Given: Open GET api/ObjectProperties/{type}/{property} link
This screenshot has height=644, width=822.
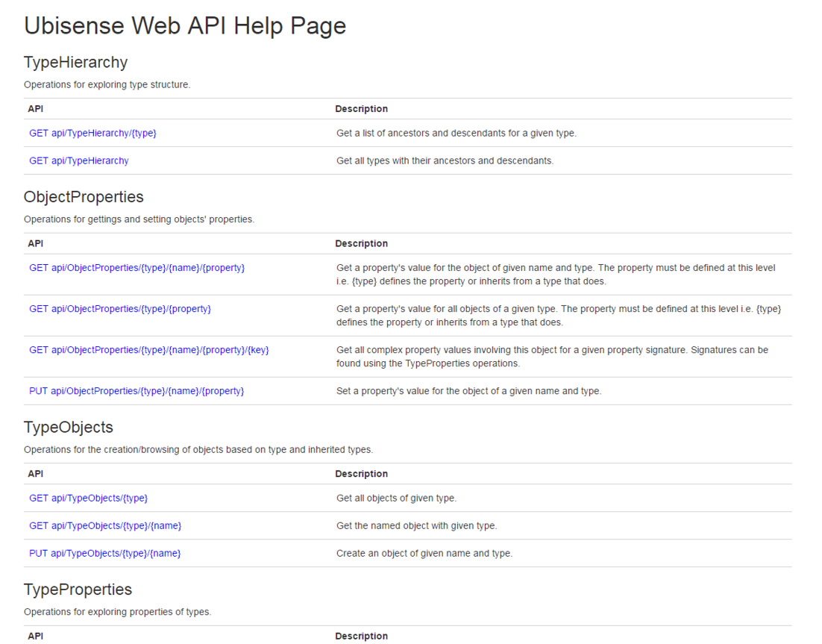Looking at the screenshot, I should [120, 308].
